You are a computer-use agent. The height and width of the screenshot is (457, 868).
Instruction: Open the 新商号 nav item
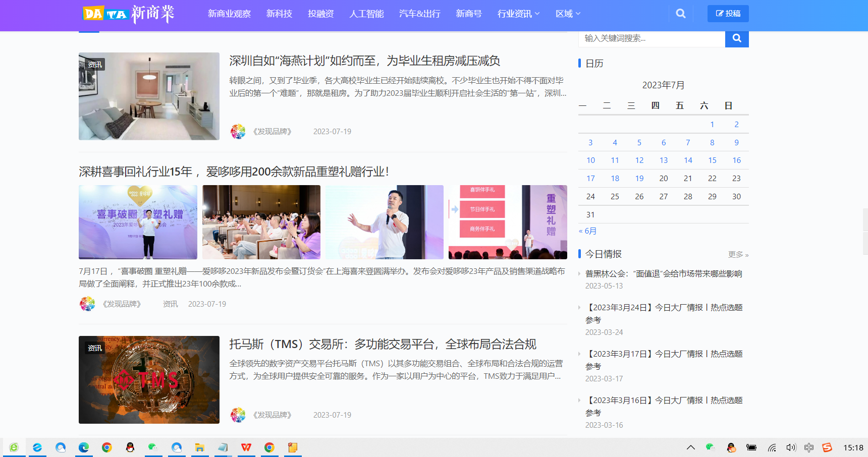(469, 14)
